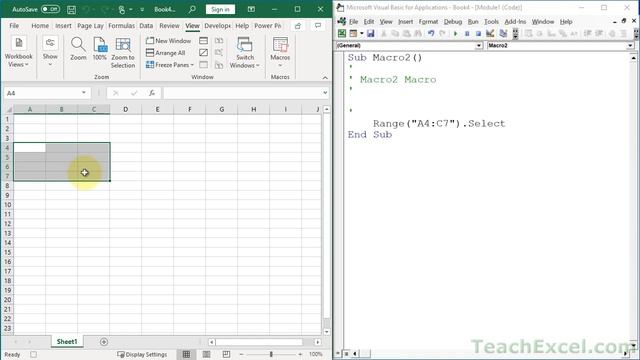The width and height of the screenshot is (640, 360).
Task: Open the Help ribbon tab in Excel
Action: 242,26
